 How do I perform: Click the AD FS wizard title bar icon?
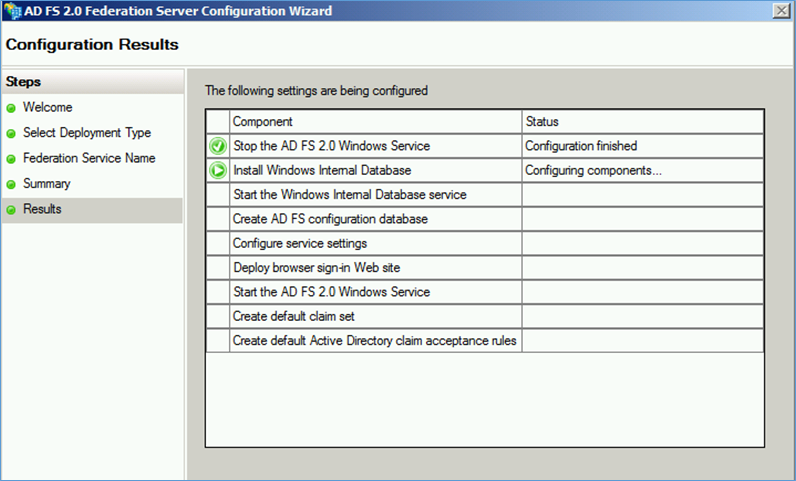click(12, 11)
